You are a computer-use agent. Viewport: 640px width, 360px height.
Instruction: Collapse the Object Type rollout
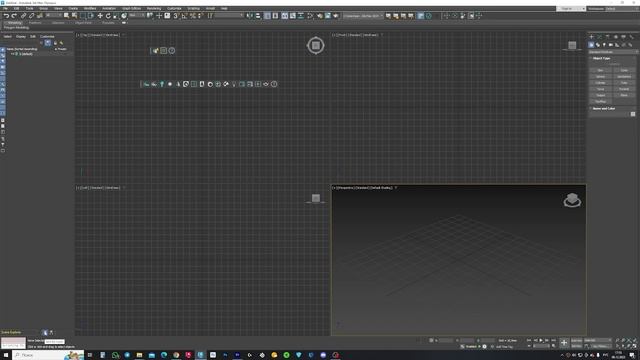coord(601,58)
